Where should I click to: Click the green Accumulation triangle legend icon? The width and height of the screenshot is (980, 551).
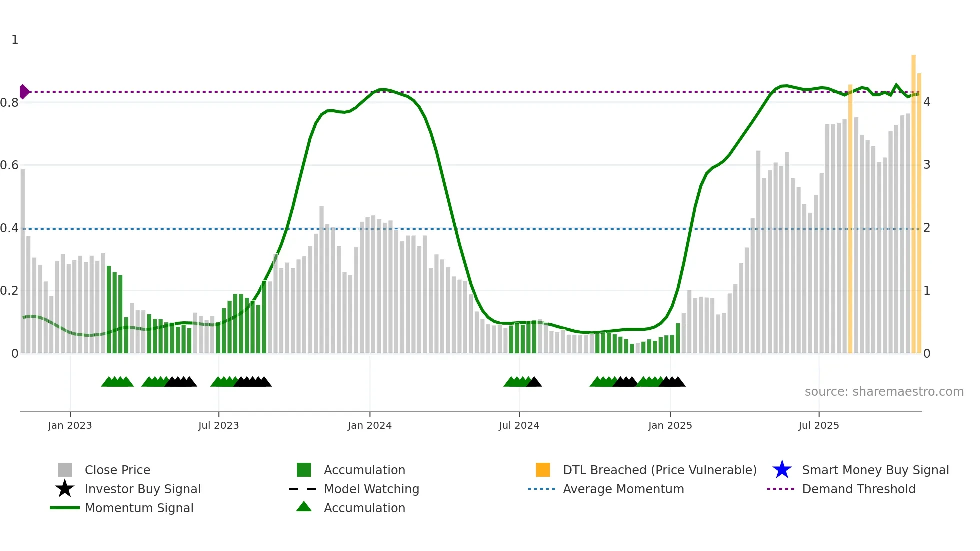[x=304, y=507]
